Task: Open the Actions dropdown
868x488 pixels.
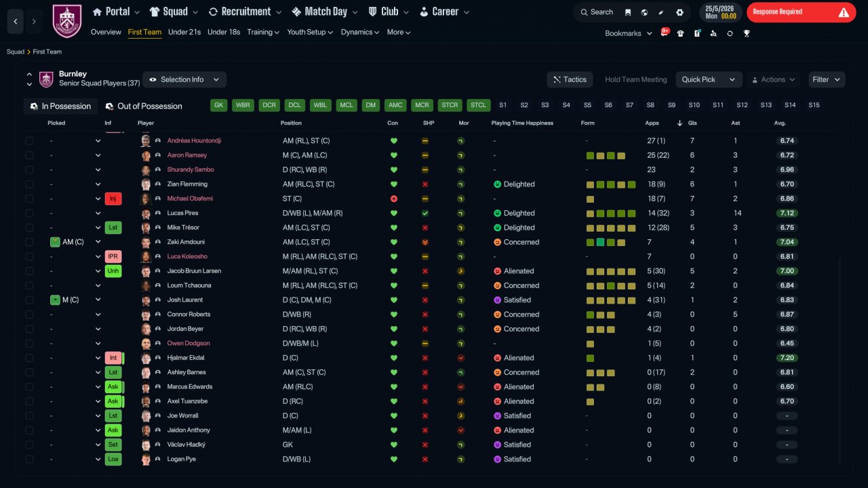Action: click(774, 79)
